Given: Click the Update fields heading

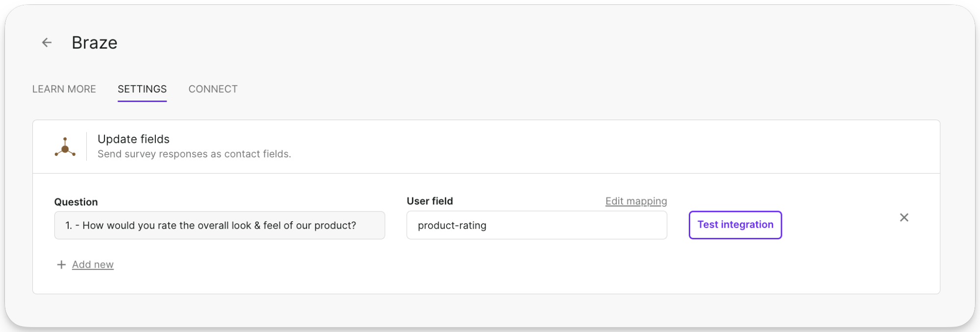Looking at the screenshot, I should 133,139.
